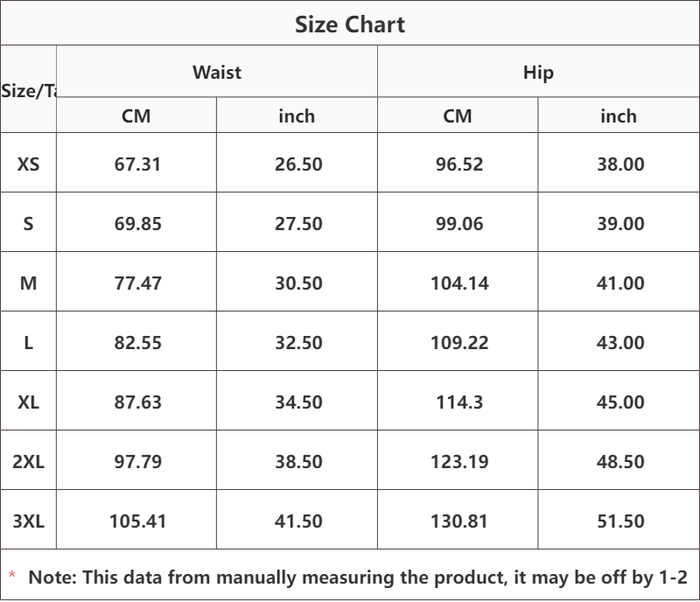Click waist value 67.31 for XS
Viewport: 700px width, 602px height.
[137, 164]
